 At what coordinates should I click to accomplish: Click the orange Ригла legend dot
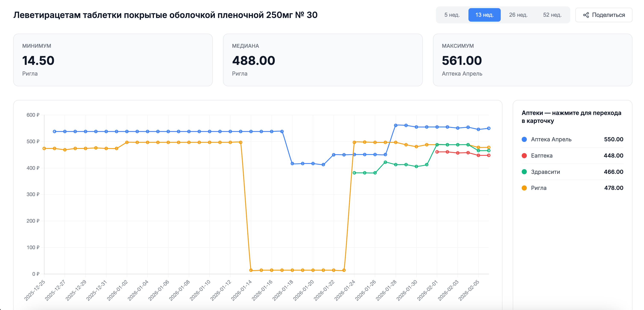(524, 188)
